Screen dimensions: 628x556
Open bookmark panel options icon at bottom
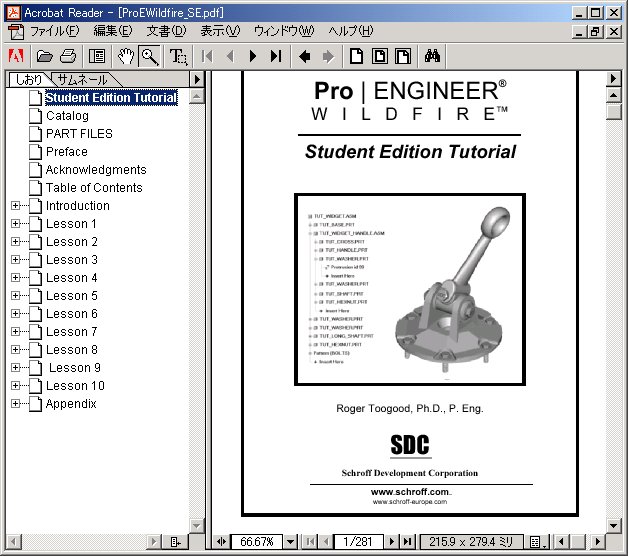tap(175, 542)
